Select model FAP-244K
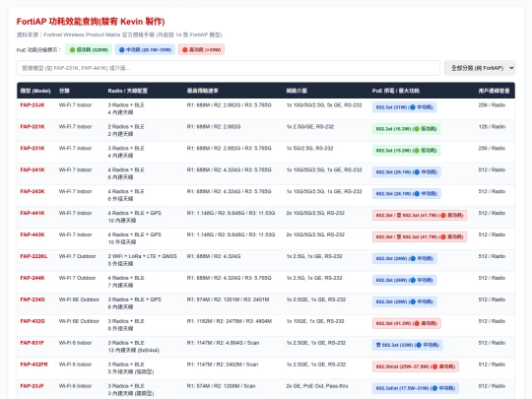This screenshot has height=399, width=532. click(33, 278)
